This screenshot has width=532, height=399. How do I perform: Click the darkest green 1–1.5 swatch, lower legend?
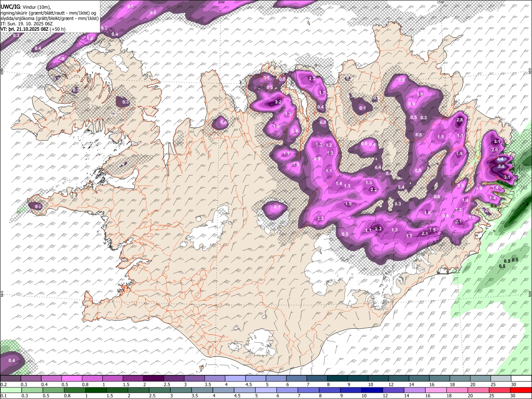(x=96, y=390)
